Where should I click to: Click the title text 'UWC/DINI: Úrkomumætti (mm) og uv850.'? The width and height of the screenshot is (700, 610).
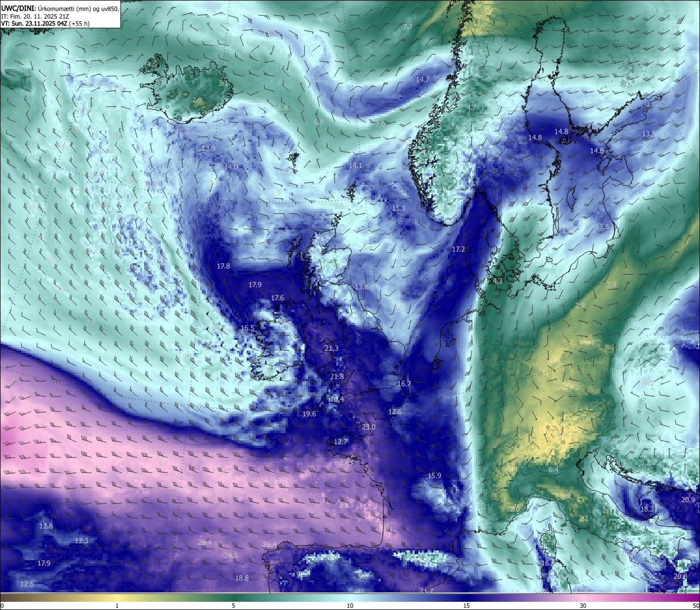click(60, 8)
